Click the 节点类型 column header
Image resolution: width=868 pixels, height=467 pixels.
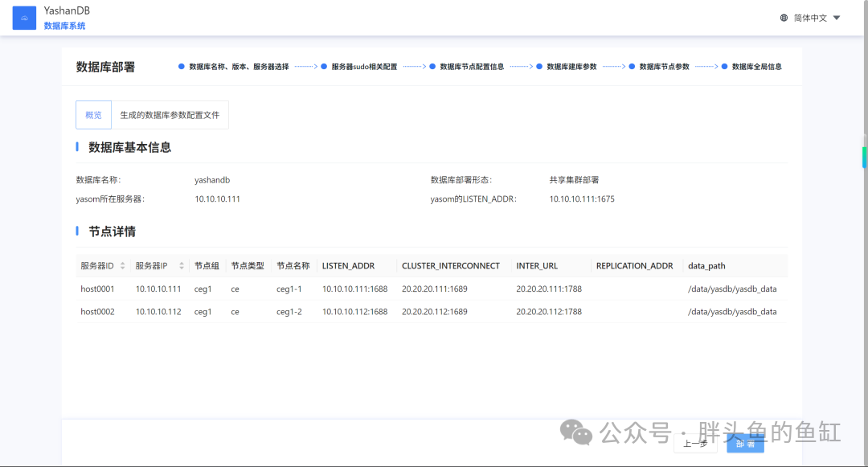(x=248, y=265)
